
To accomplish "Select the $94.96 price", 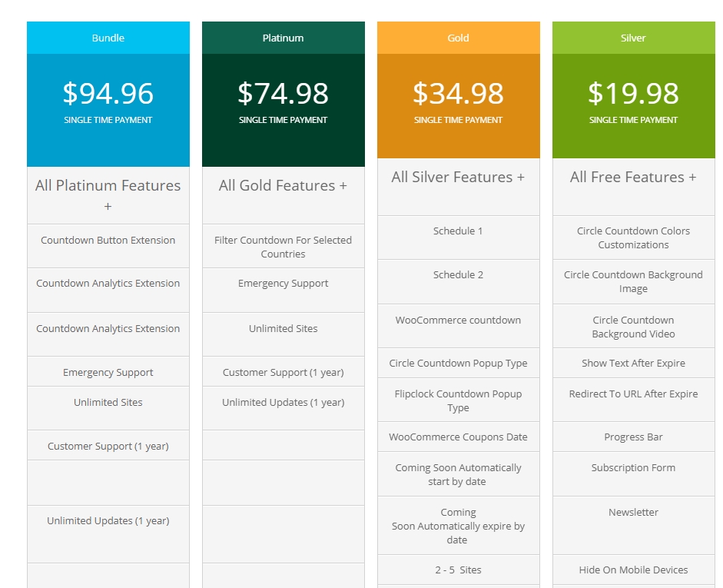I will 108,93.
